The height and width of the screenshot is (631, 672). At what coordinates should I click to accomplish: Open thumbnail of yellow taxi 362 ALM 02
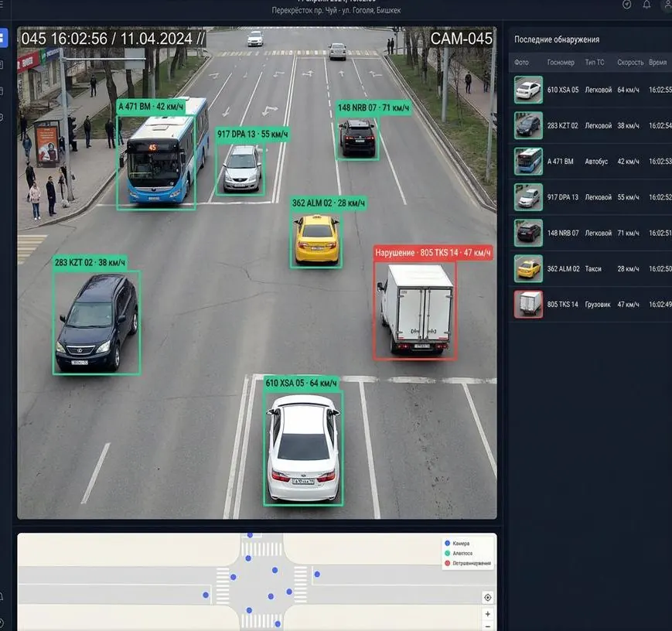click(x=528, y=269)
